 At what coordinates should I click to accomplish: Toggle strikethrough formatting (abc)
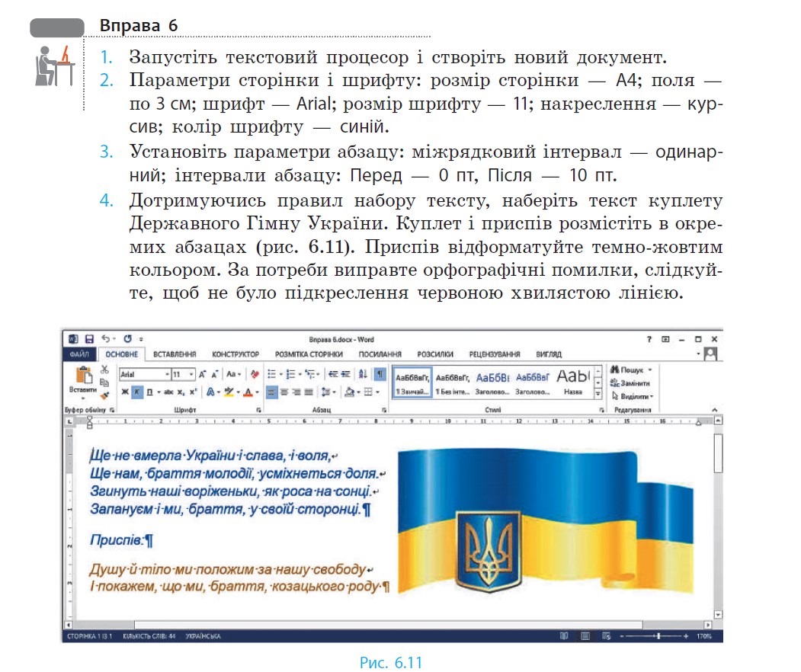pos(168,392)
